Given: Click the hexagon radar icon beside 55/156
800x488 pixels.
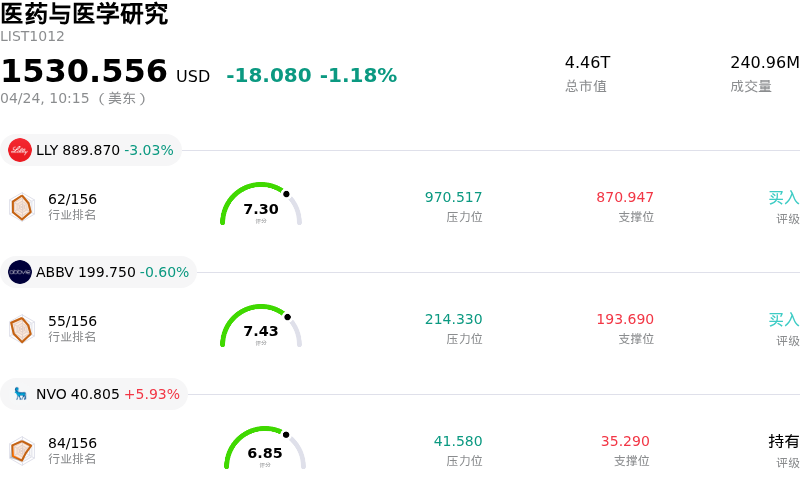Looking at the screenshot, I should 21,329.
